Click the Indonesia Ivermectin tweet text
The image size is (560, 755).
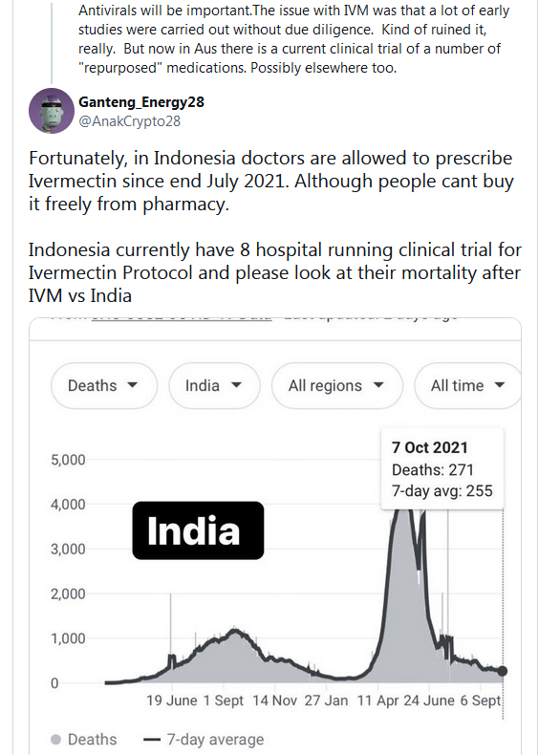click(x=274, y=226)
